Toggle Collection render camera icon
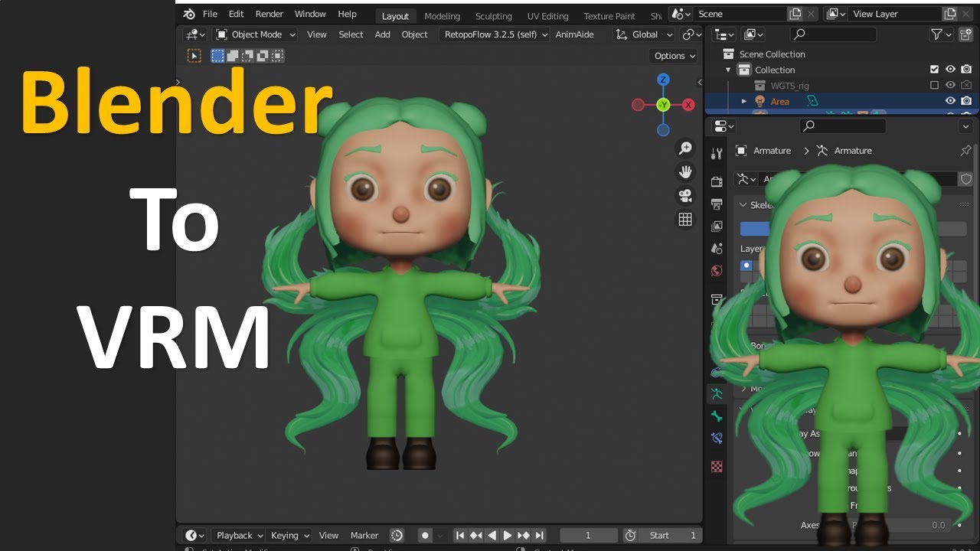This screenshot has width=980, height=551. 966,70
